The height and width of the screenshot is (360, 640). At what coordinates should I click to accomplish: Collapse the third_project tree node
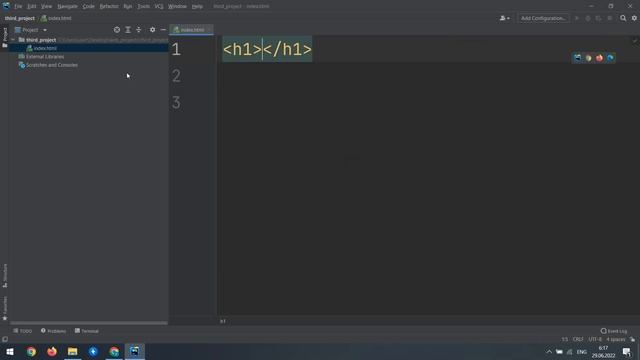13,40
